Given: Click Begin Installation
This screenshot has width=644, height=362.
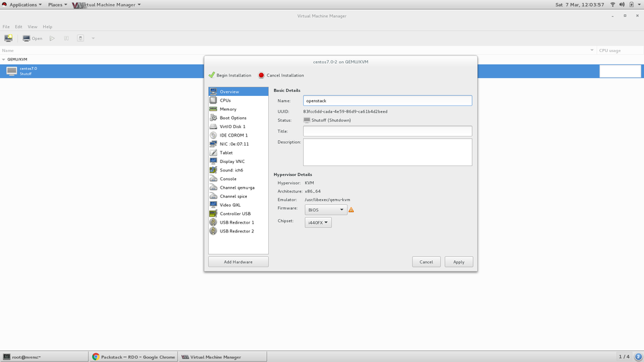Looking at the screenshot, I should (x=230, y=75).
